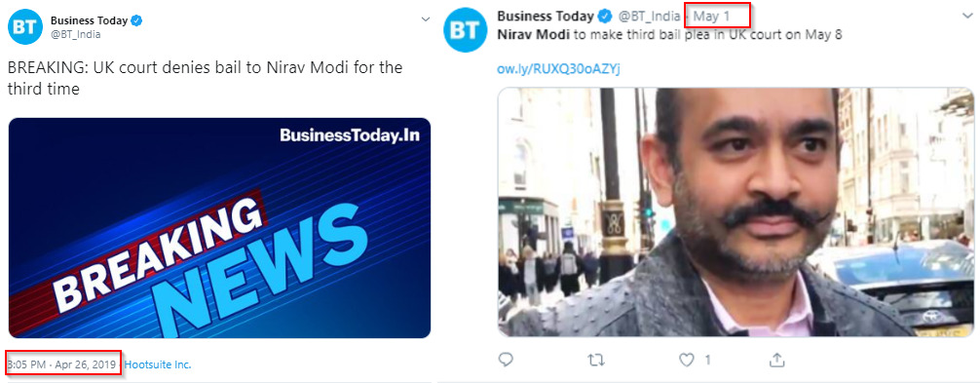Open the Breaking News image
Image resolution: width=980 pixels, height=383 pixels.
219,228
